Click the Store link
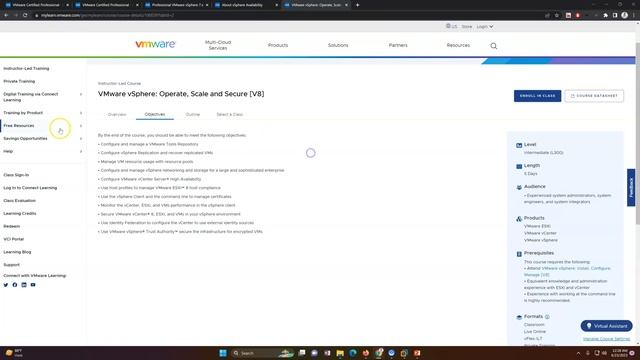 coord(467,27)
